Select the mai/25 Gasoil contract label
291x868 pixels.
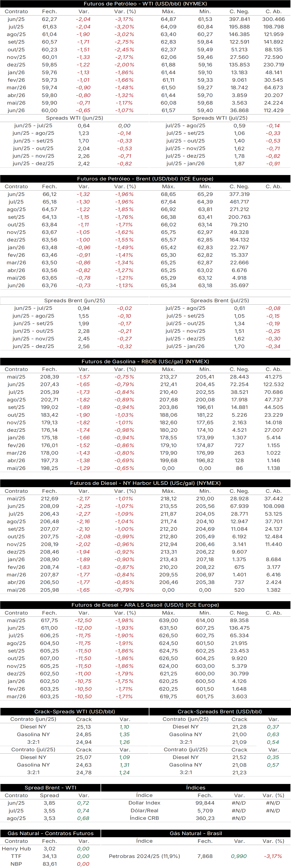16,620
